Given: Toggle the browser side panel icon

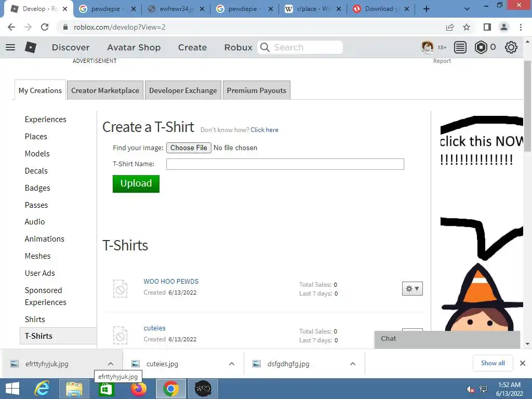Looking at the screenshot, I should (x=487, y=27).
